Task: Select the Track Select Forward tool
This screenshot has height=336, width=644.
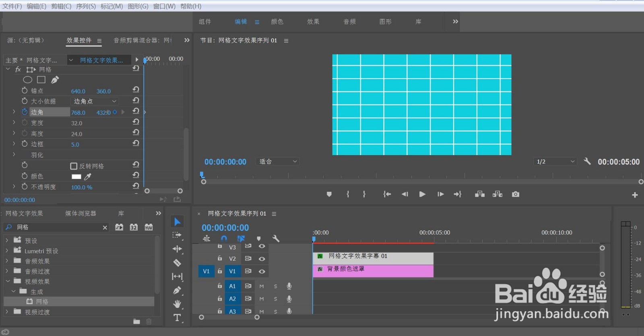Action: point(177,235)
